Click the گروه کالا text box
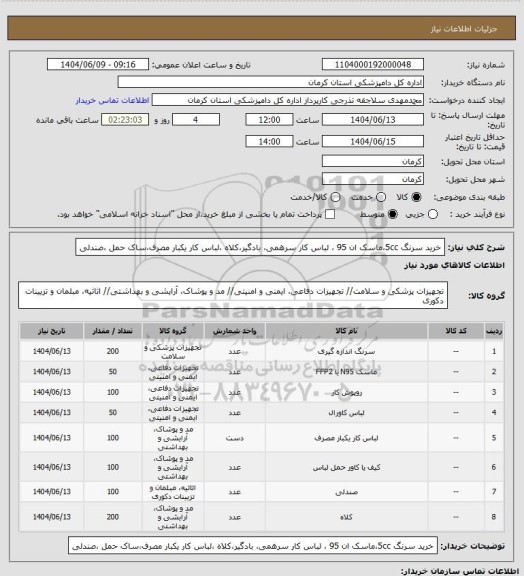This screenshot has height=576, width=524. click(x=233, y=296)
